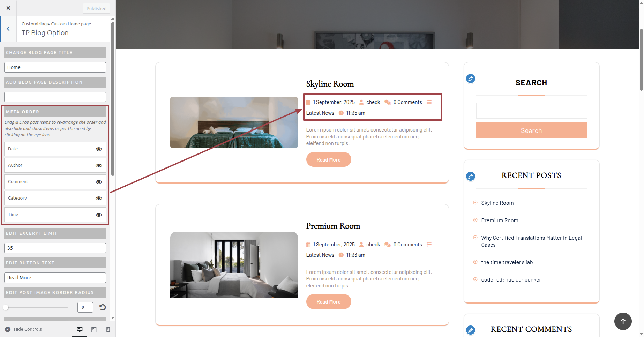
Task: Toggle visibility of the Date meta item
Action: [99, 149]
